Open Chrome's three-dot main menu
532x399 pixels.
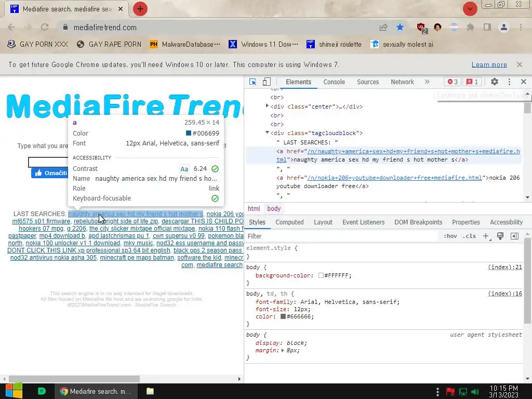[521, 27]
